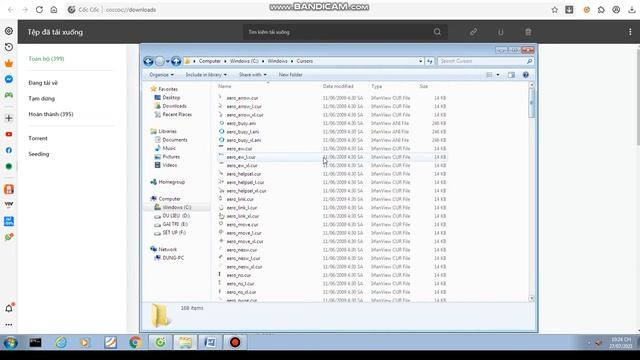
Task: Open the address bar history dropdown
Action: [420, 61]
